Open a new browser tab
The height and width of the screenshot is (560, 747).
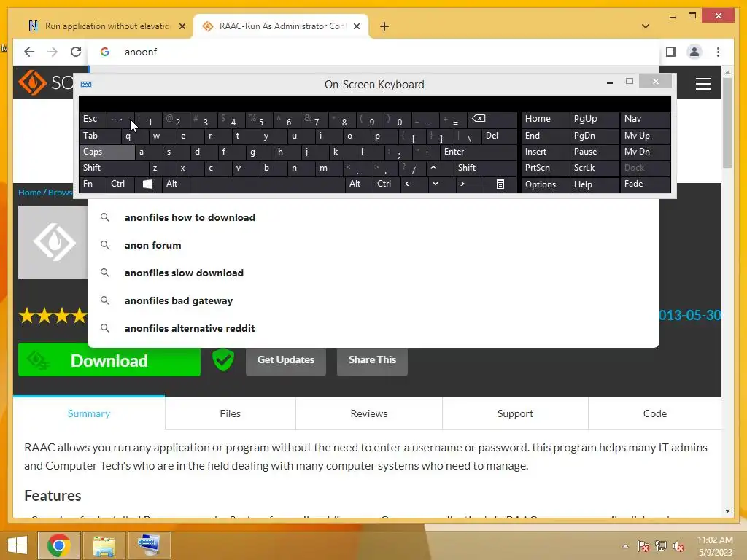click(384, 26)
